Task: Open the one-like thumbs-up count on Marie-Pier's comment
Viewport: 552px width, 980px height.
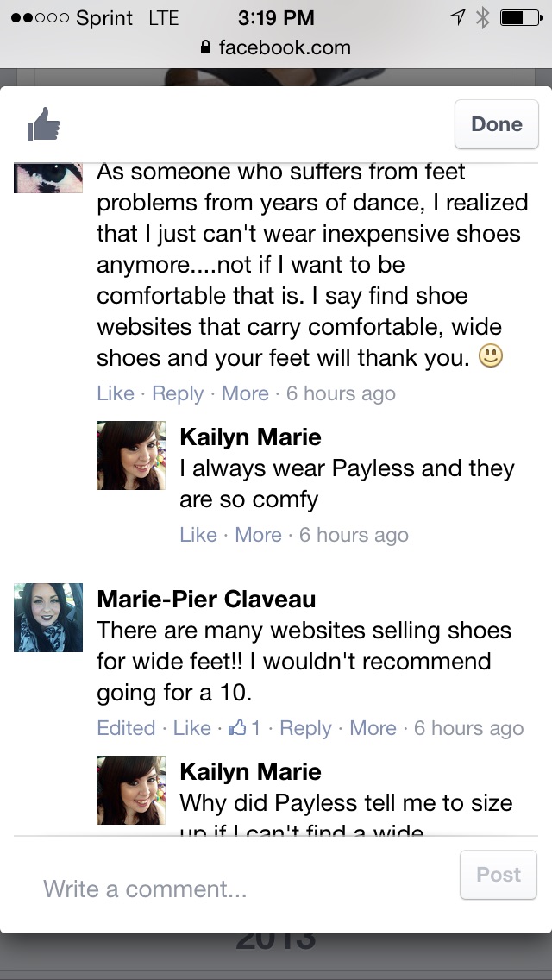Action: [x=245, y=727]
